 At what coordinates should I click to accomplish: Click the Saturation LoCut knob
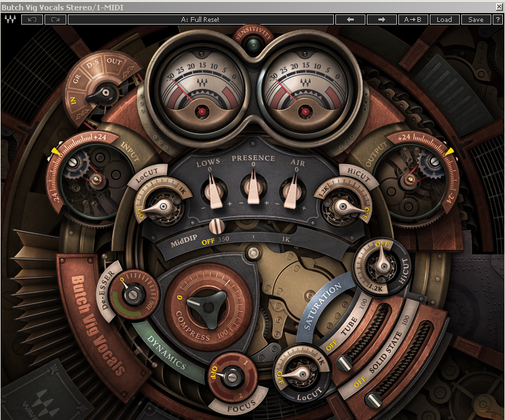302,374
